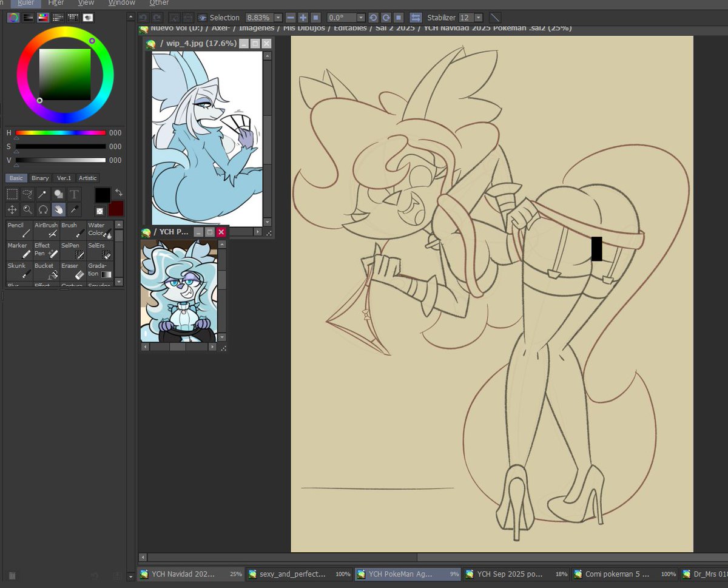Switch to the YCH Sep 2025 document tab
Image resolution: width=728 pixels, height=588 pixels.
(x=517, y=574)
